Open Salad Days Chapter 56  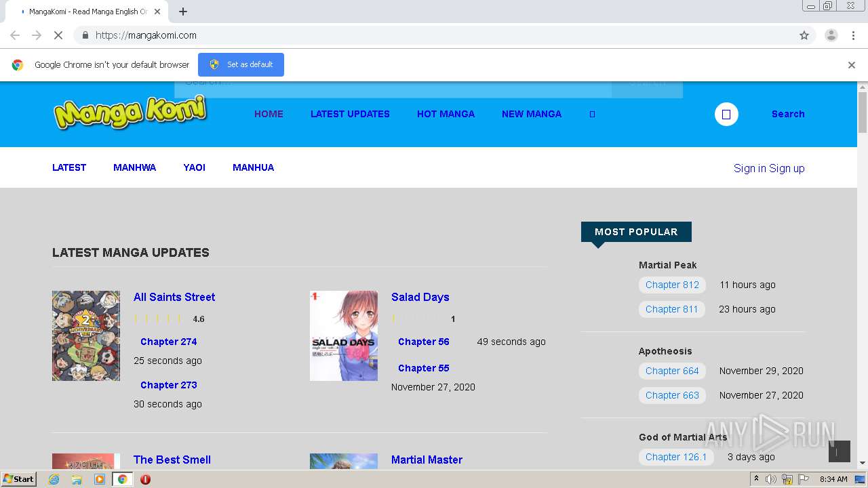(423, 342)
